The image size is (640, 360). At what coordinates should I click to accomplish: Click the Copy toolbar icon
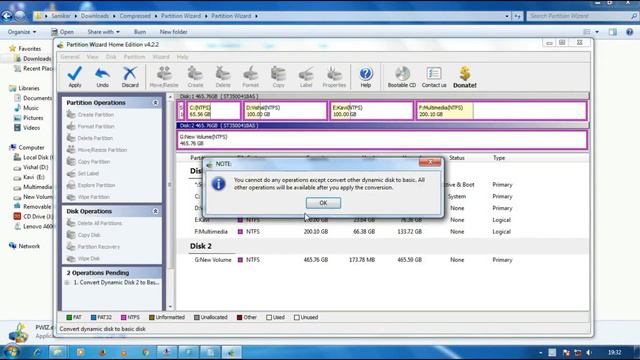(x=278, y=74)
